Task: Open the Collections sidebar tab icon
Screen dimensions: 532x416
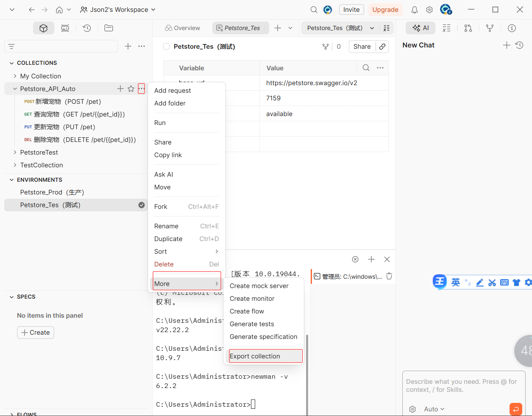Action: tap(44, 28)
